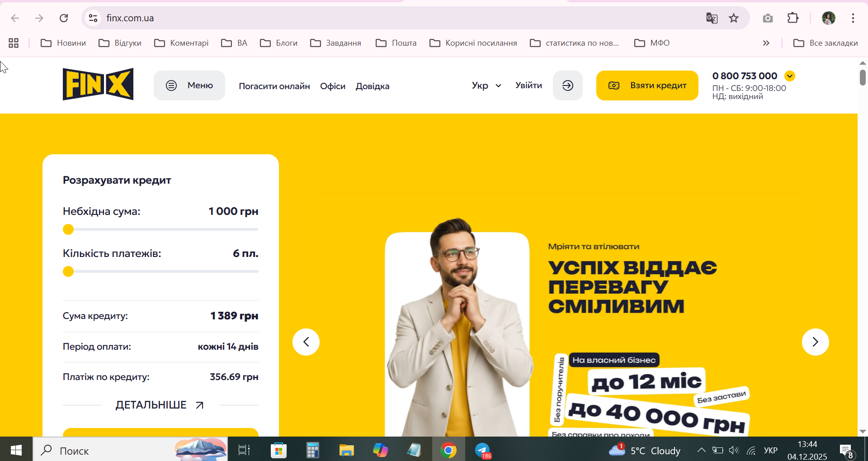Expand the Укр language dropdown
Viewport: 868px width, 461px height.
[x=486, y=86]
